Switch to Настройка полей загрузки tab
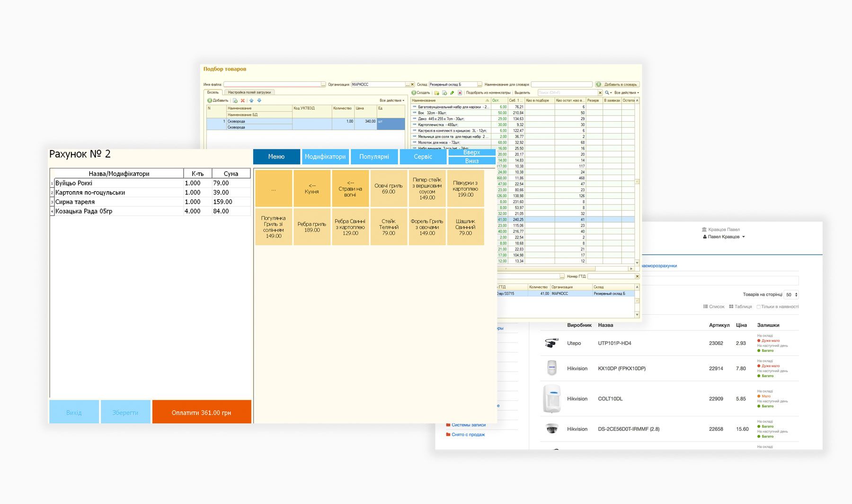852x504 pixels. [249, 92]
